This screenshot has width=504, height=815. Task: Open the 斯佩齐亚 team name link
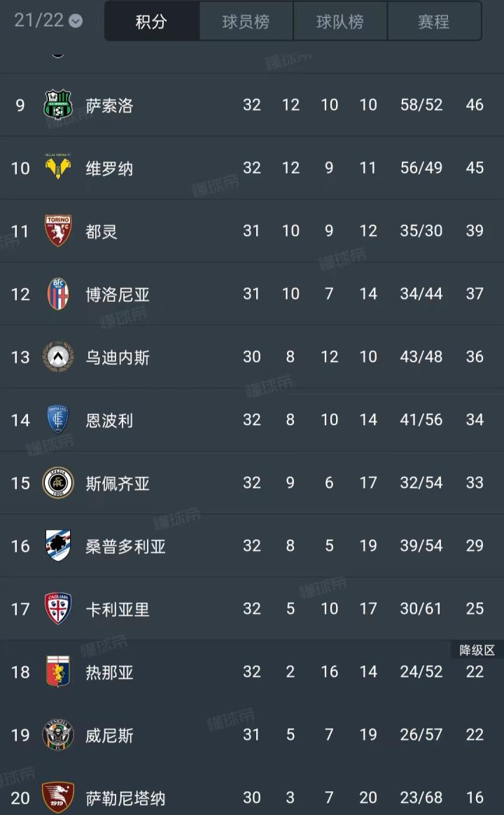(x=118, y=483)
